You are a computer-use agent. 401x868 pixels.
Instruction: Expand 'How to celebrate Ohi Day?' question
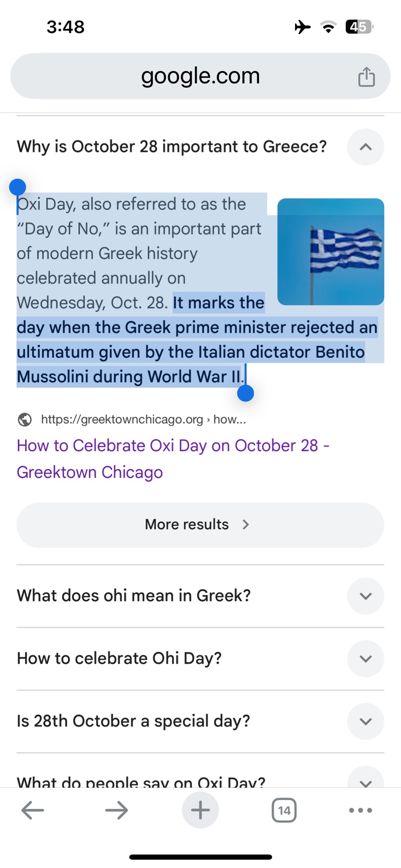[x=365, y=659]
